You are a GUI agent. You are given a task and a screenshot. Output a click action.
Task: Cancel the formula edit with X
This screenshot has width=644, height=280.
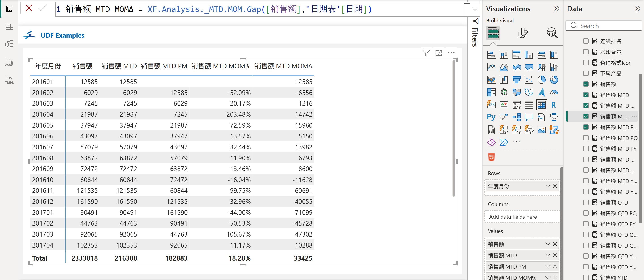click(29, 8)
